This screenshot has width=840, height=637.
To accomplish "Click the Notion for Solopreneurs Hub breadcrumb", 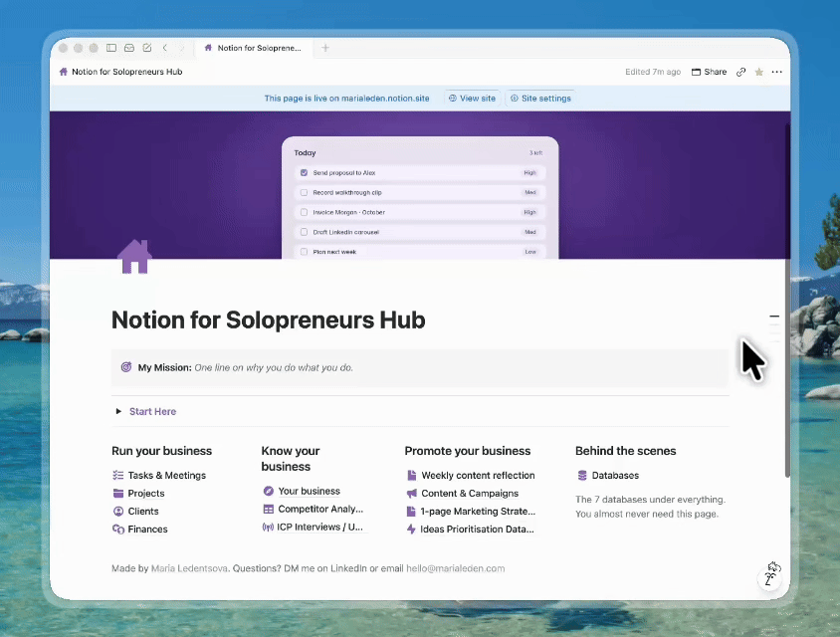I will (x=127, y=72).
